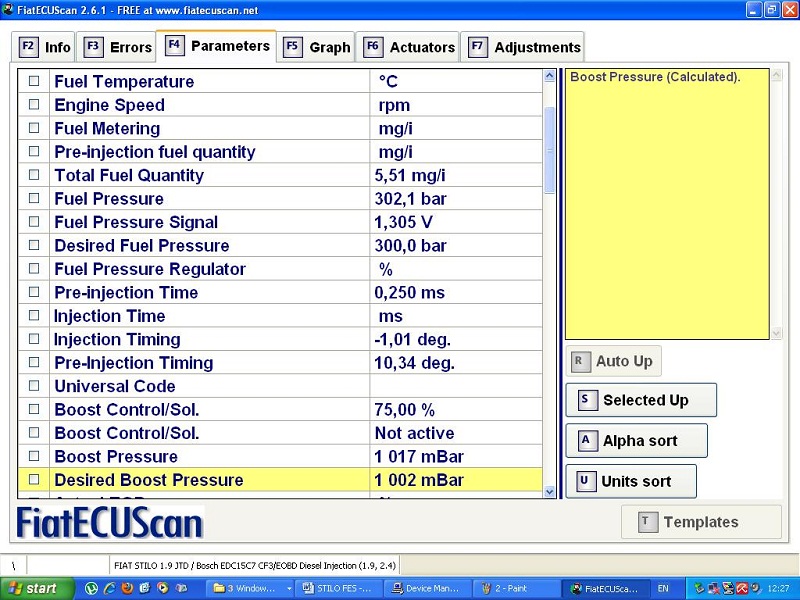Open the Graph tab
800x600 pixels.
(317, 47)
